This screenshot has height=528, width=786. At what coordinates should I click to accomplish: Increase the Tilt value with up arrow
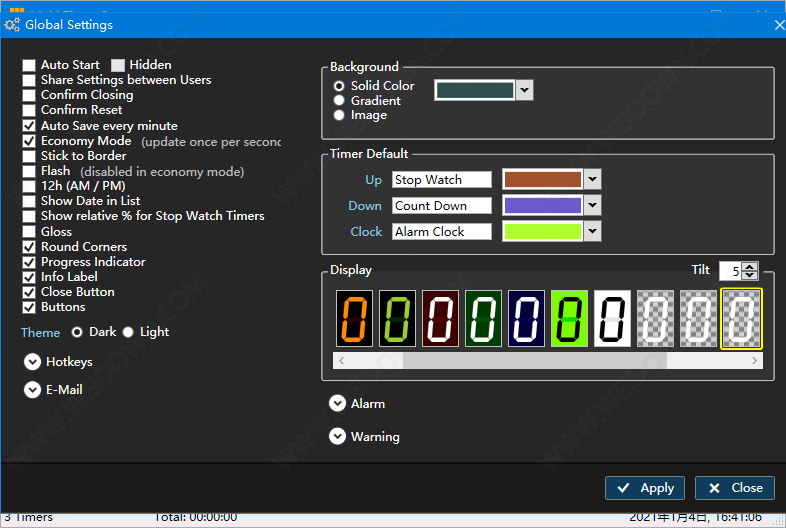point(750,266)
